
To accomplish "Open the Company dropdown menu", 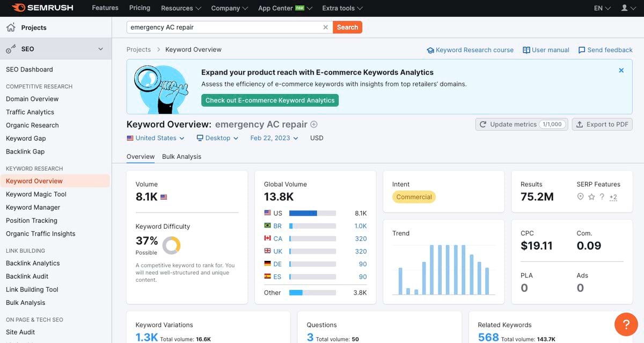I will point(230,8).
